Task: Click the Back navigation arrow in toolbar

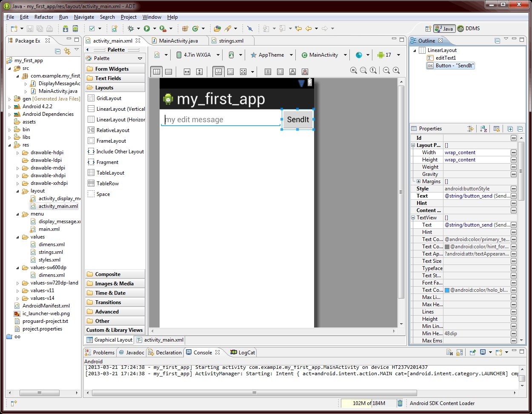Action: [x=309, y=29]
